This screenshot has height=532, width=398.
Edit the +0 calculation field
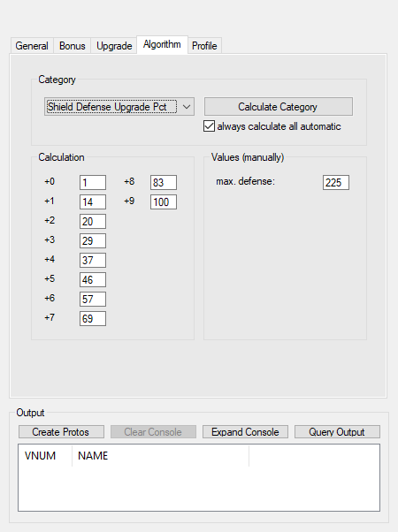93,183
